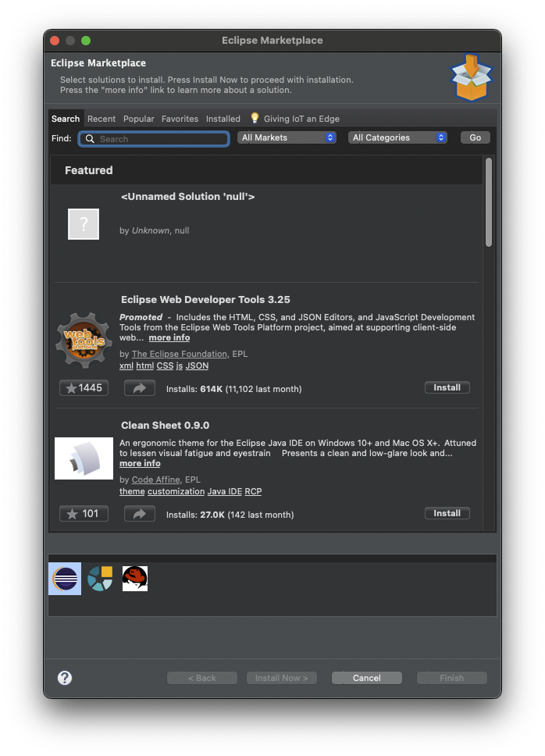Click the customization tag link
545x756 pixels.
[176, 492]
